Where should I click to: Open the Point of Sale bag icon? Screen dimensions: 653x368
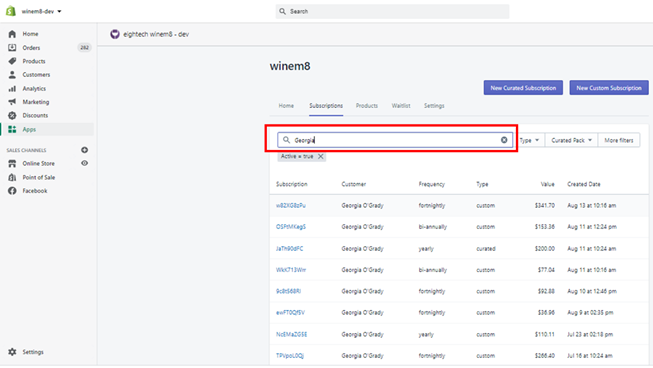[12, 177]
